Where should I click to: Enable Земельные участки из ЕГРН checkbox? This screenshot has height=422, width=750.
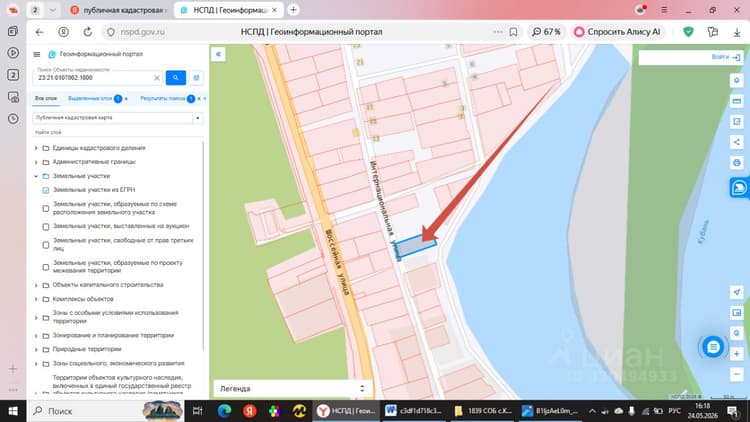coord(45,190)
